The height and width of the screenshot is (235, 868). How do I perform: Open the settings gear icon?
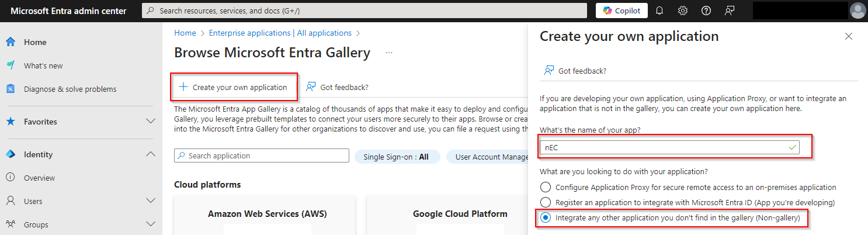point(683,11)
